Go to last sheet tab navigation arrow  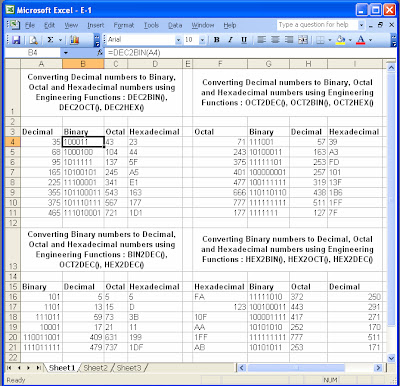tap(39, 368)
